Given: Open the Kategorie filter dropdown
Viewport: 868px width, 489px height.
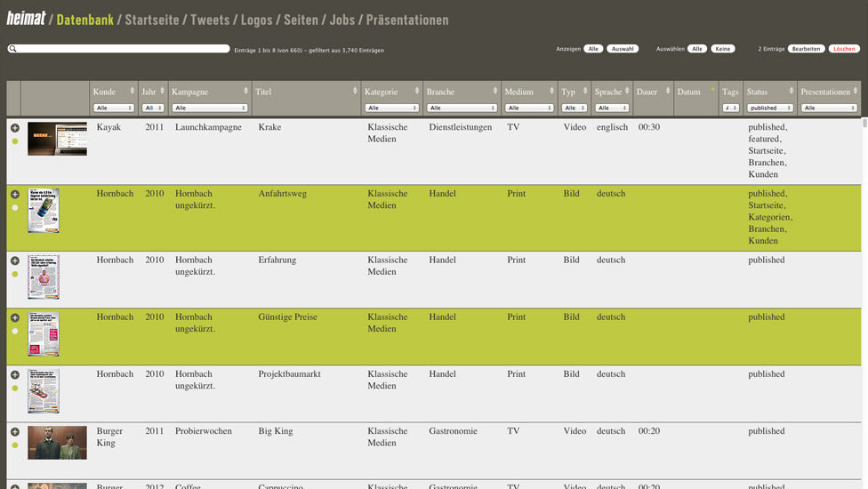Looking at the screenshot, I should point(391,108).
